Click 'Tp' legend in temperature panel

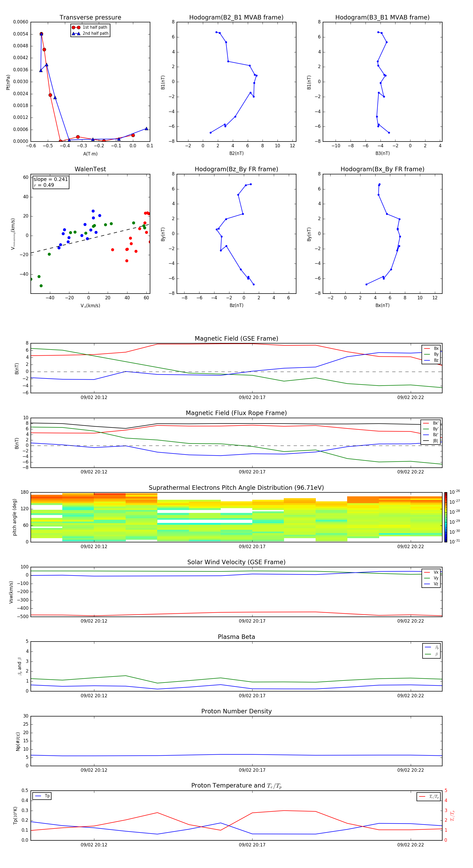click(42, 796)
